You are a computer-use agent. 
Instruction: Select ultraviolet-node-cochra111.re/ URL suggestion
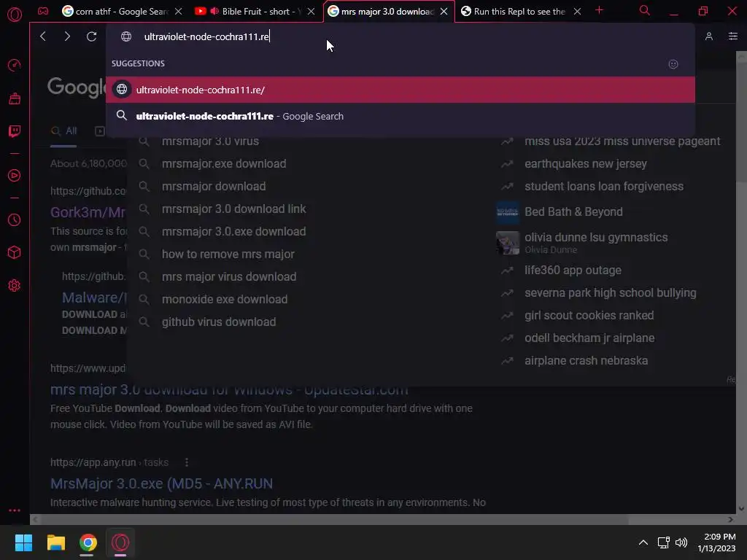click(x=400, y=90)
